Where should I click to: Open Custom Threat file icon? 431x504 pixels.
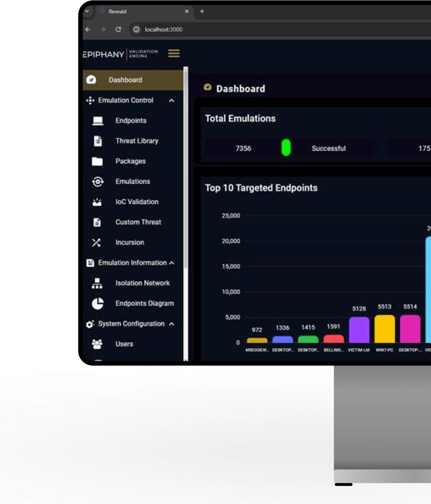97,222
